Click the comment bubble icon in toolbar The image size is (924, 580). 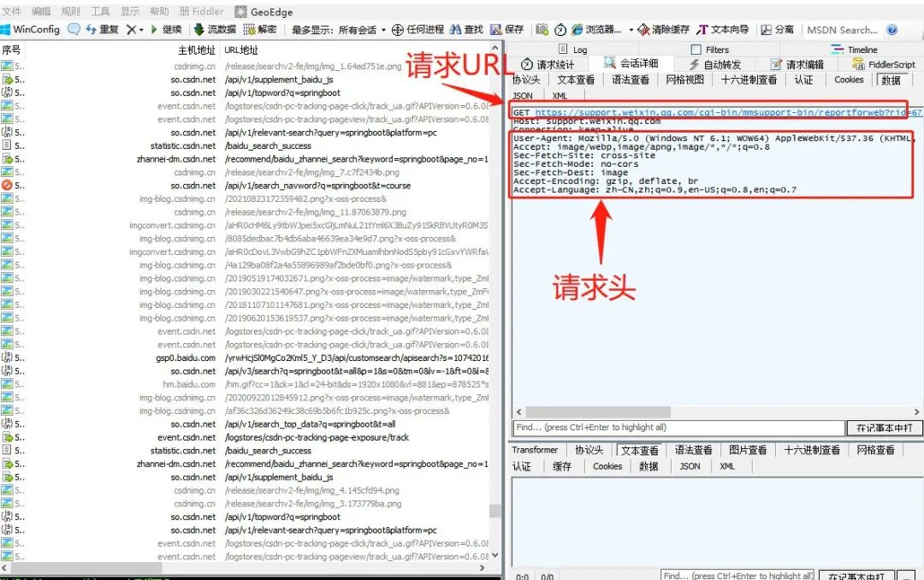[74, 29]
